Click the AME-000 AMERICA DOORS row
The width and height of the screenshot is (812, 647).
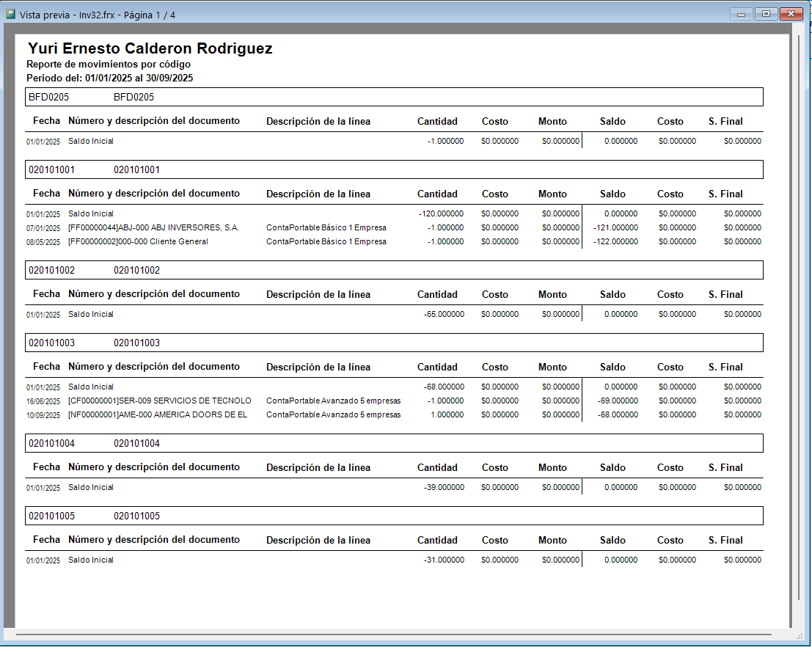click(394, 415)
